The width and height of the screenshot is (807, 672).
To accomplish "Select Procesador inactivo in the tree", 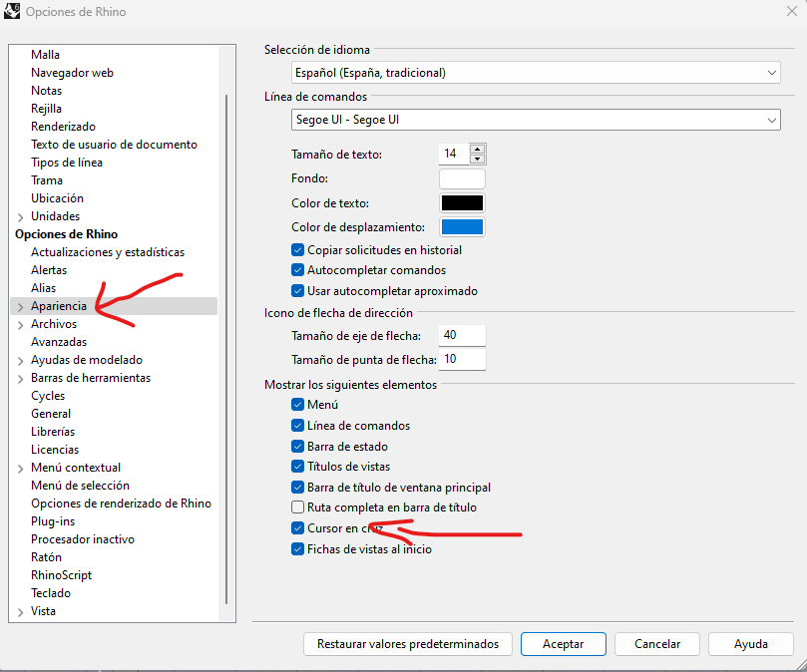I will 83,539.
